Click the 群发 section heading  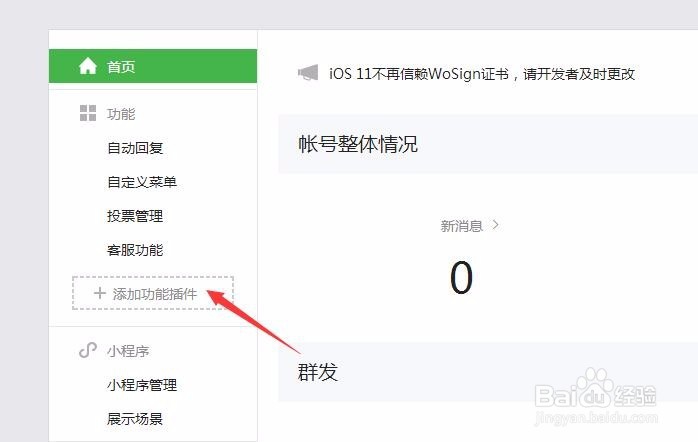coord(318,372)
